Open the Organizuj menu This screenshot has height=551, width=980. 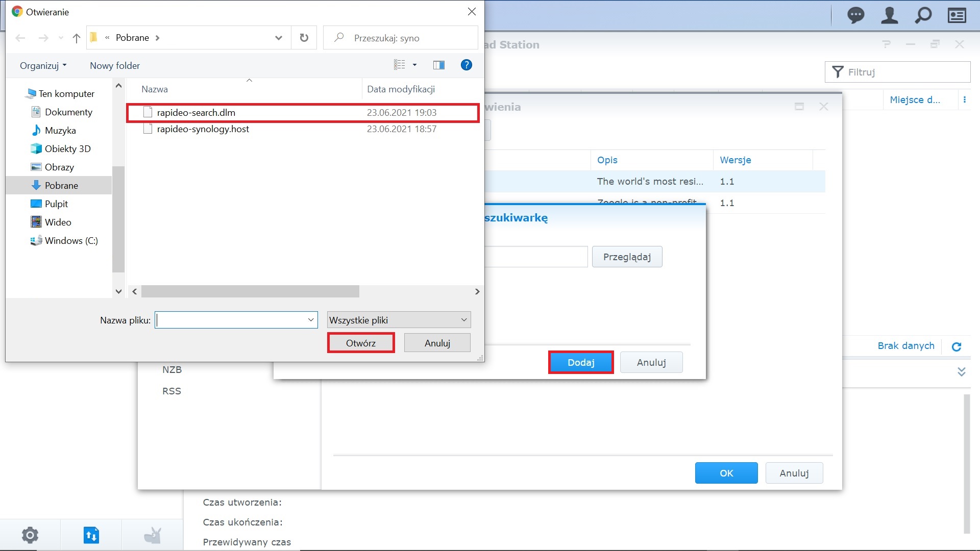pyautogui.click(x=43, y=65)
